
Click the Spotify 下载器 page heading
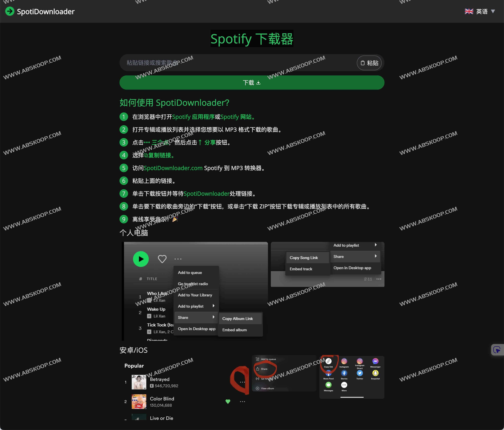coord(252,39)
